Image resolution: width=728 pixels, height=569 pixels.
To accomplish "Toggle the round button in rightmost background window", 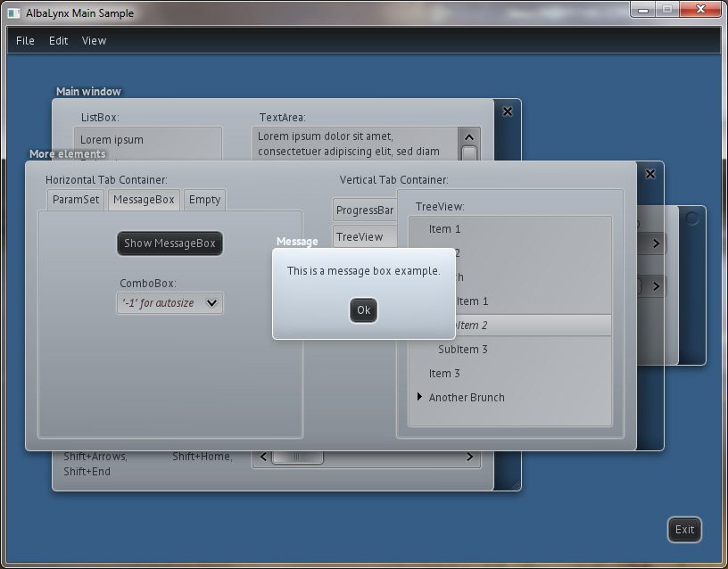I will [691, 218].
